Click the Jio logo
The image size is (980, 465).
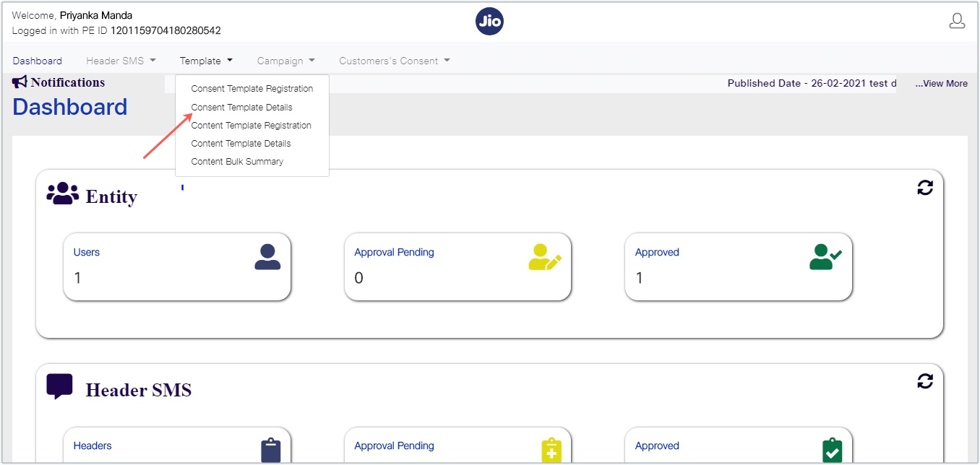pos(489,21)
